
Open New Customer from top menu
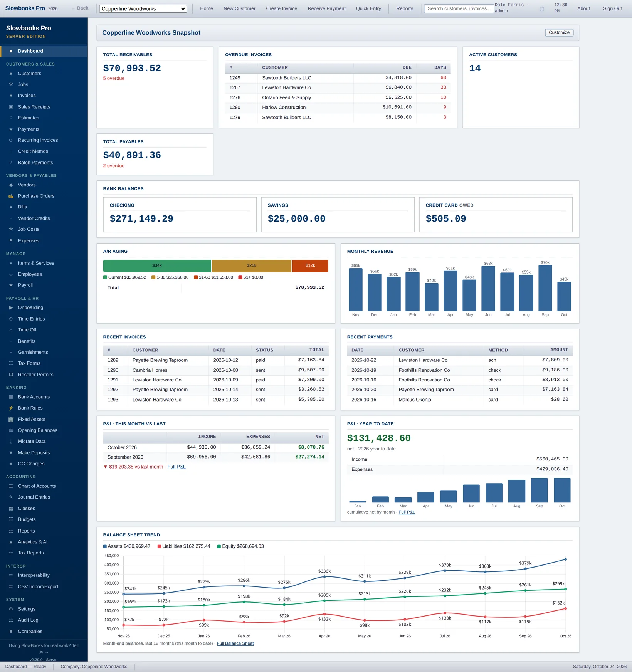point(239,8)
